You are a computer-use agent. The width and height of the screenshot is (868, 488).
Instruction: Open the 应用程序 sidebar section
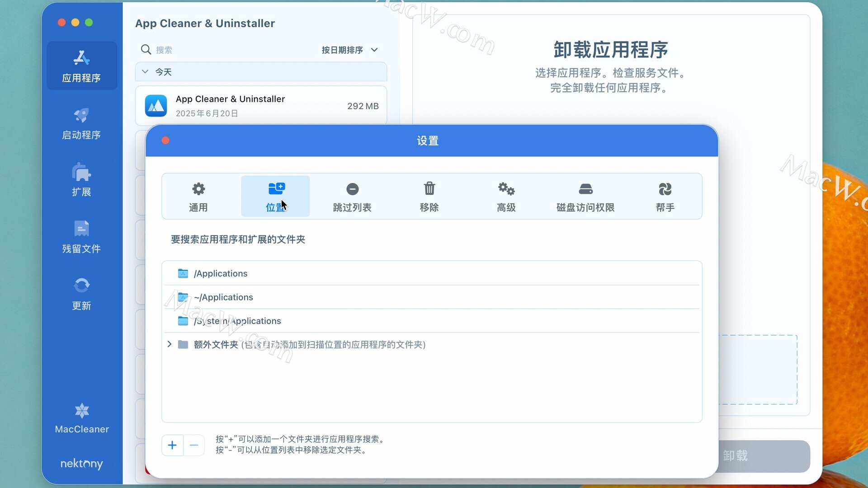point(82,66)
